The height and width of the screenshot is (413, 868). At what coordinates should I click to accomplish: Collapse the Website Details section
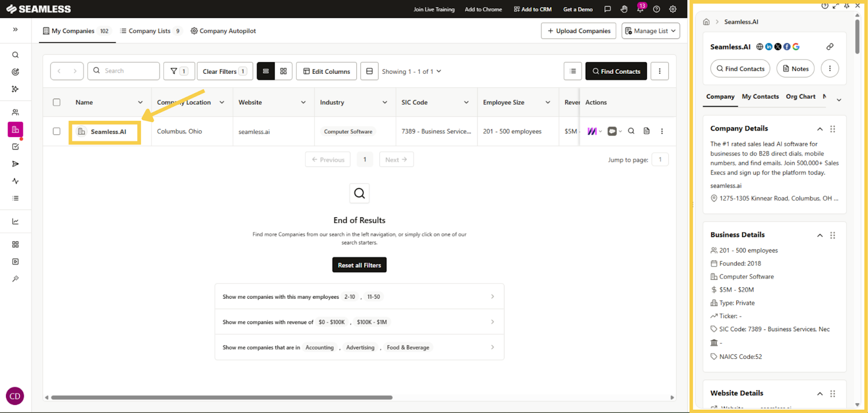click(820, 393)
